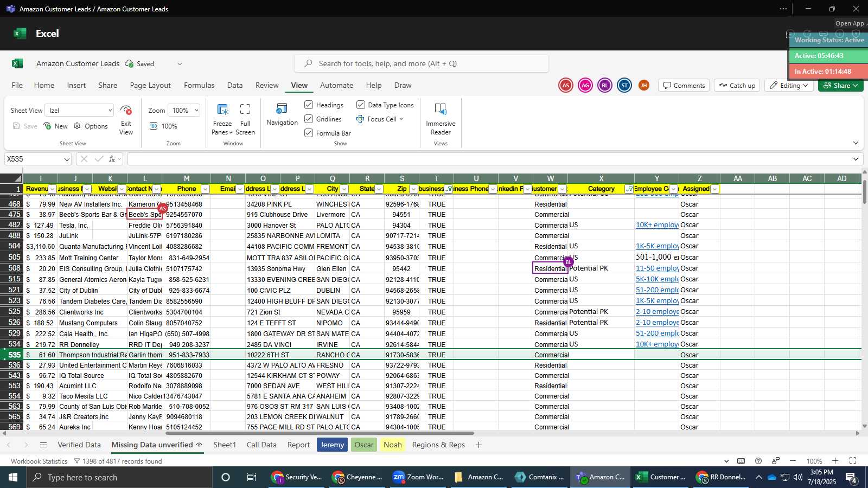Click the Freeze Panes icon
868x488 pixels.
[222, 109]
